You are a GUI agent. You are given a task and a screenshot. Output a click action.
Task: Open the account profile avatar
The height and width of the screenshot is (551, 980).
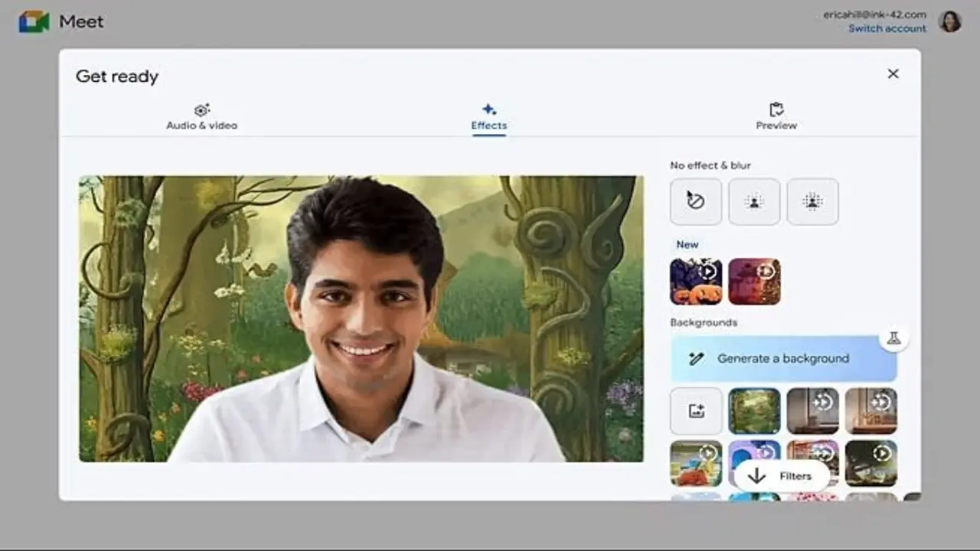pyautogui.click(x=949, y=21)
